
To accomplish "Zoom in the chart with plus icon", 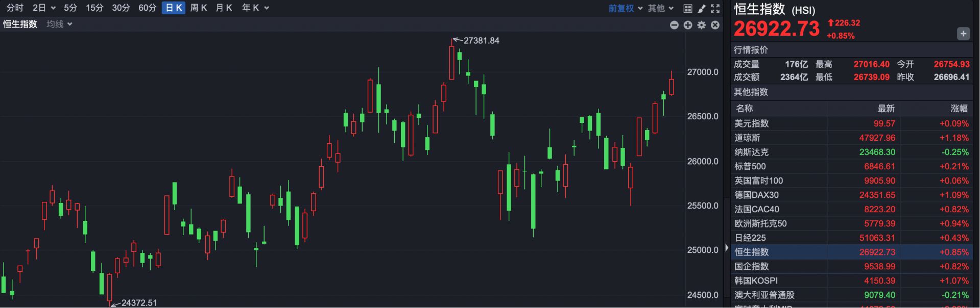I will click(688, 24).
